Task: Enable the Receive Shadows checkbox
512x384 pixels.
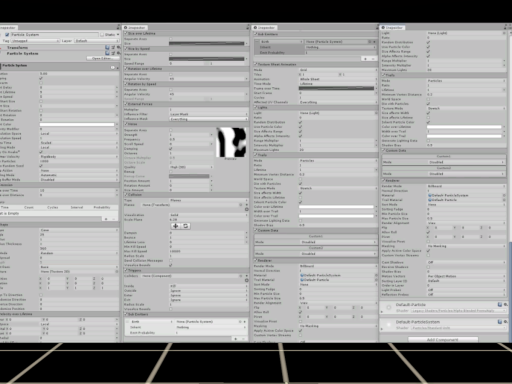Action: [428, 267]
